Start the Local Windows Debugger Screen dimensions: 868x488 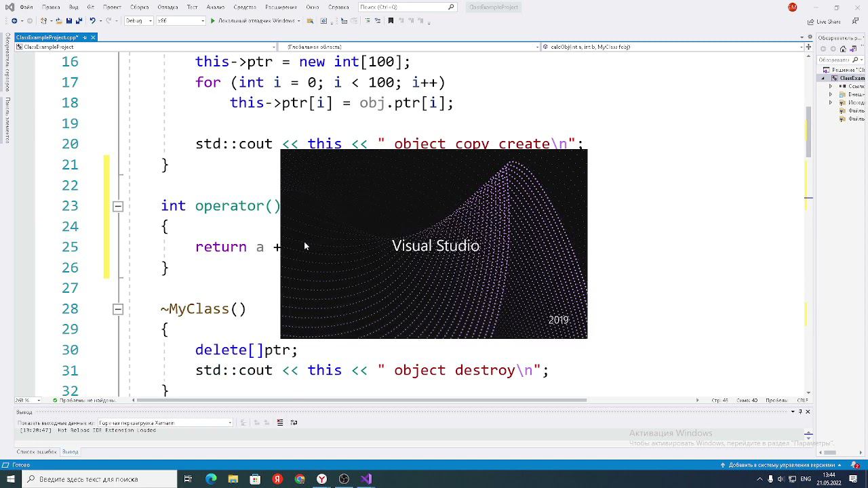pyautogui.click(x=254, y=21)
